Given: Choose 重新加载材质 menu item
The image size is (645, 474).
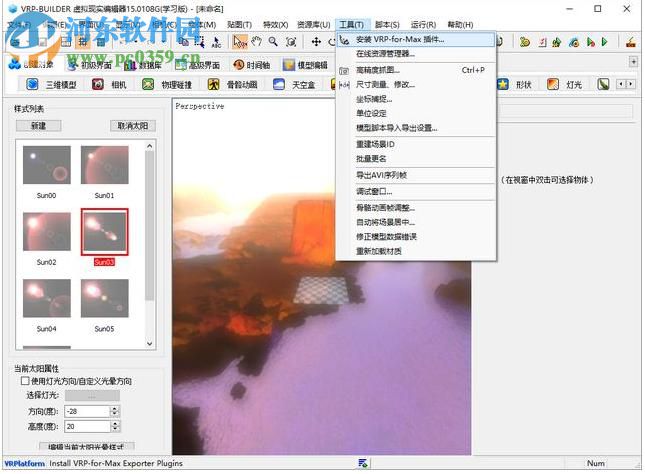Looking at the screenshot, I should tap(416, 251).
